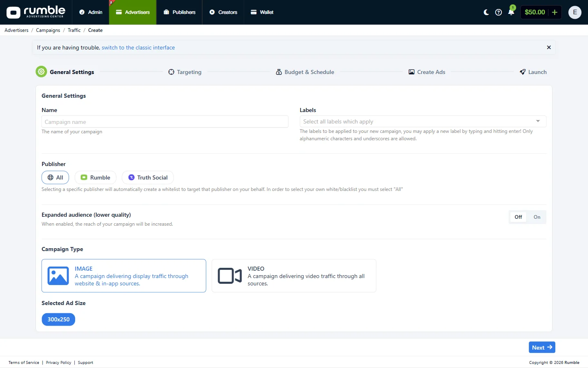Click the Rumble Advertising Center logo

click(x=36, y=12)
